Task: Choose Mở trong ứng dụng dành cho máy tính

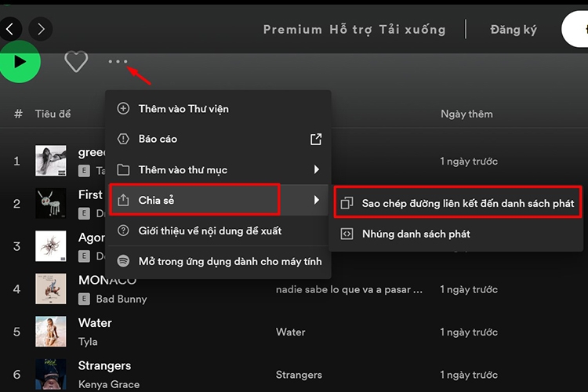Action: click(x=218, y=261)
